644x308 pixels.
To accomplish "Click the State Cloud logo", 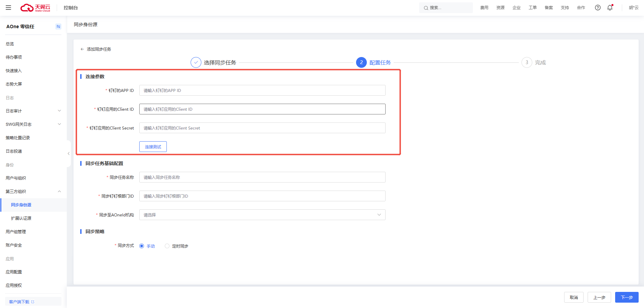I will coord(35,8).
